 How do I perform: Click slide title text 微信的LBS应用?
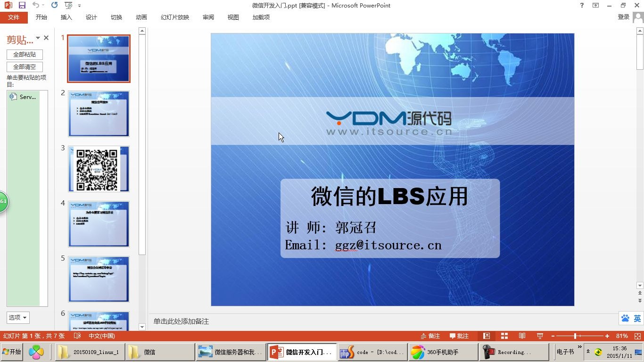tap(389, 196)
